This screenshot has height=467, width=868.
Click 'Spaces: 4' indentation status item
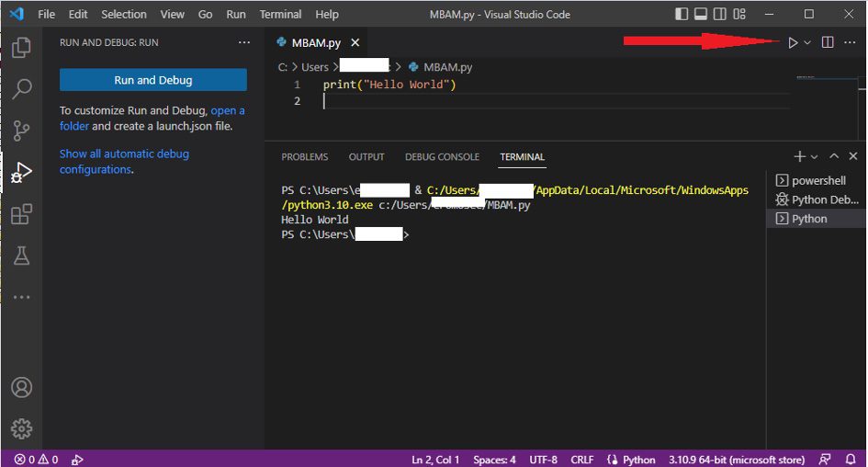click(494, 460)
